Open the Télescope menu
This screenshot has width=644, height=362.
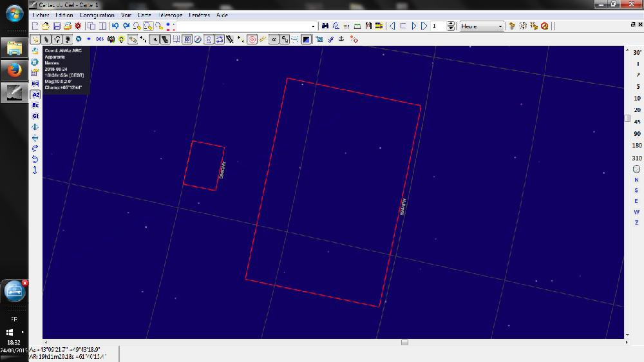(x=171, y=15)
